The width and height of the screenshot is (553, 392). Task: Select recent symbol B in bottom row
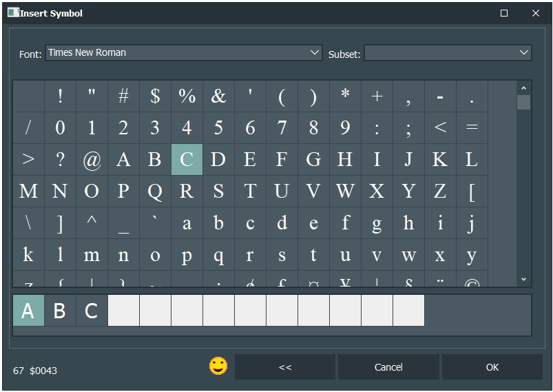coord(60,311)
